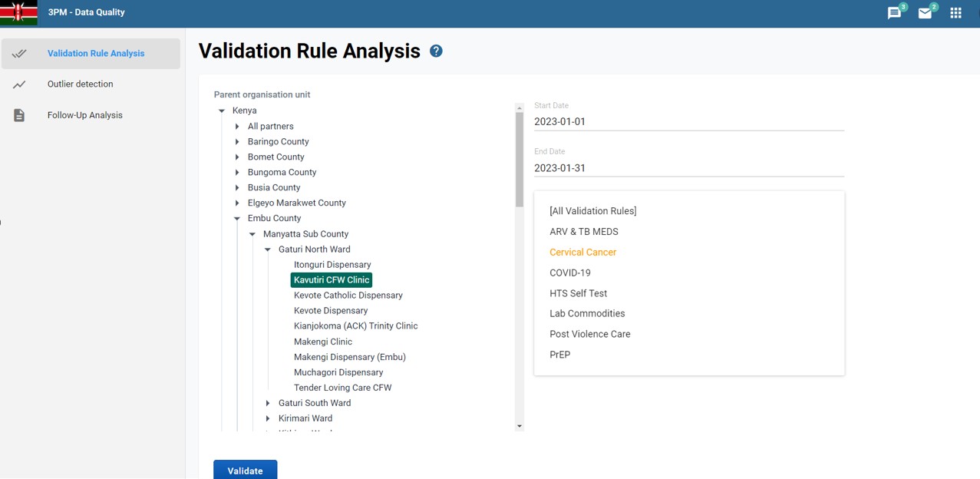
Task: Choose HTS Self Test rule group
Action: coord(579,293)
